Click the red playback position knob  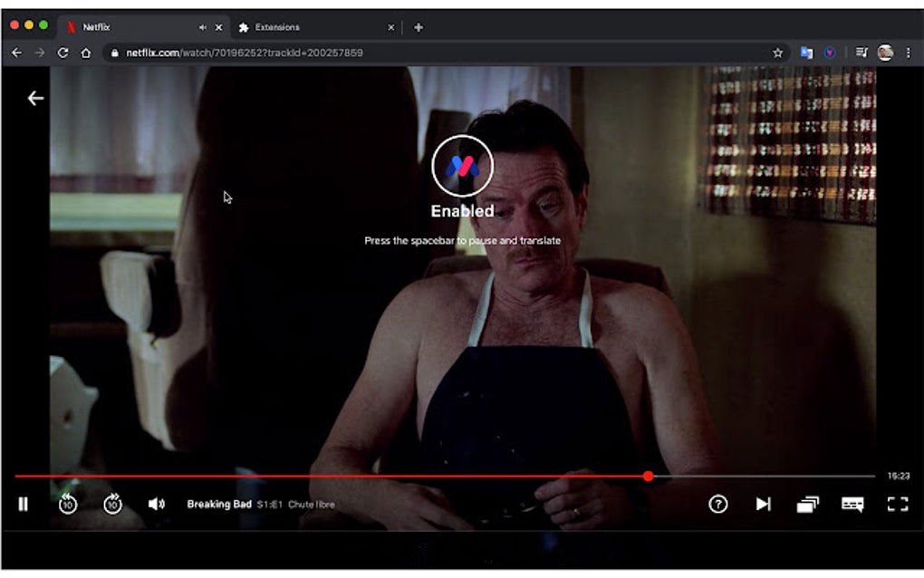point(649,476)
